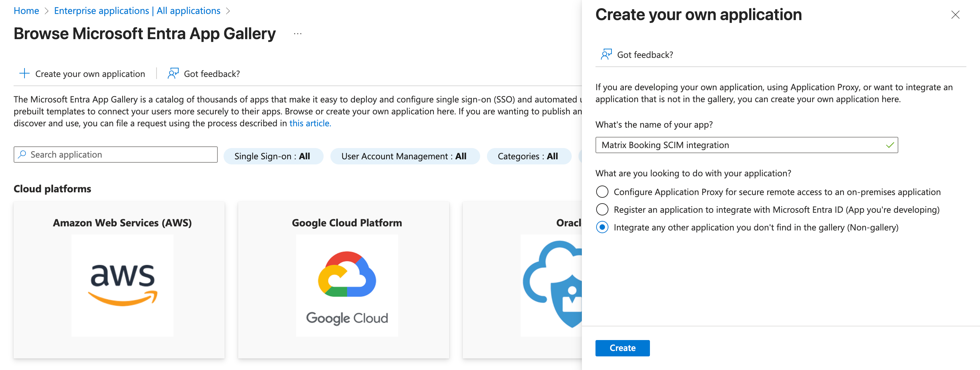Open Enterprise applications | All applications breadcrumb

point(137,11)
